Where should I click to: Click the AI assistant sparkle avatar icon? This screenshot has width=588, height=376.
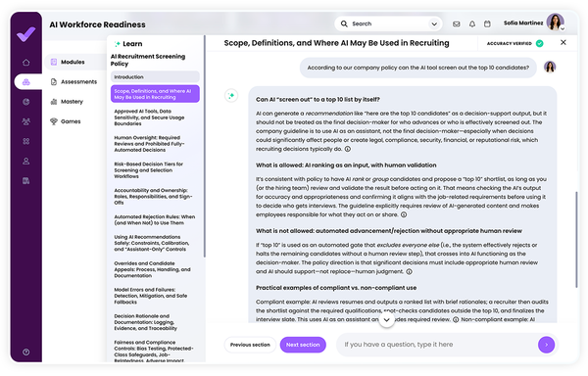pyautogui.click(x=231, y=96)
